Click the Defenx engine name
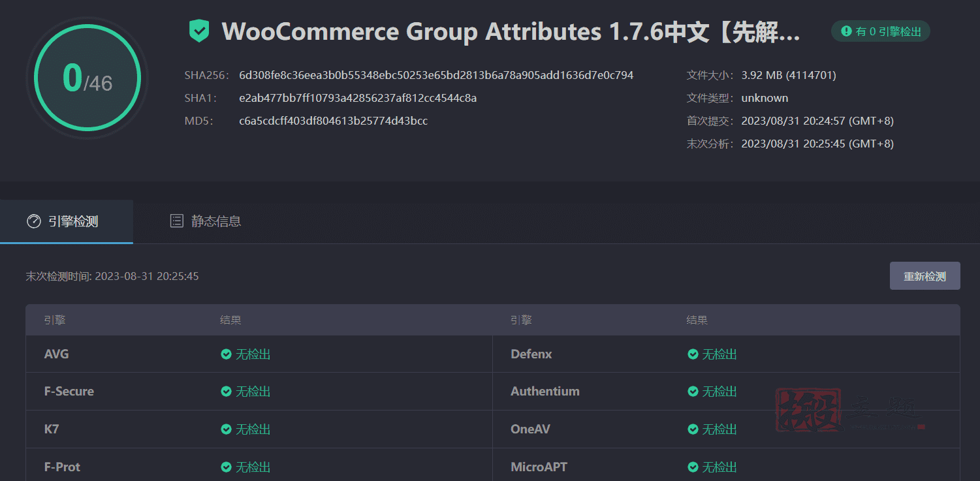980x481 pixels. (x=531, y=354)
